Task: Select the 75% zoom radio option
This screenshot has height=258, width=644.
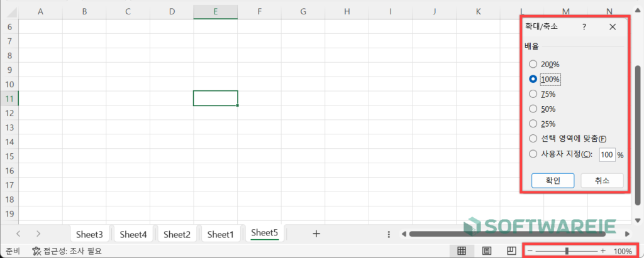Action: pos(533,94)
